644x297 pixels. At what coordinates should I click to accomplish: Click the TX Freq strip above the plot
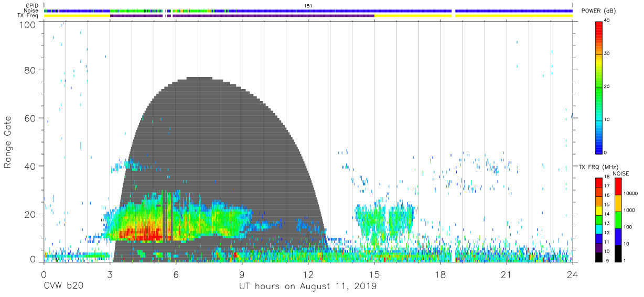click(x=308, y=16)
